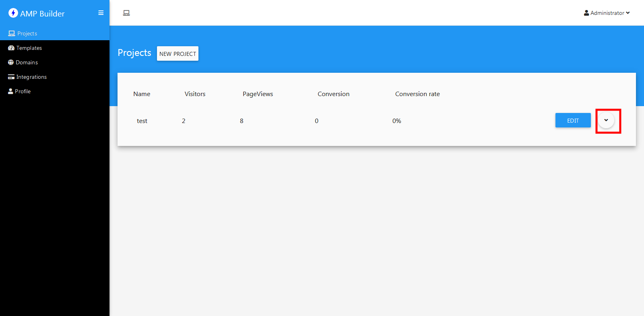Click the Projects page heading
Viewport: 644px width, 316px height.
tap(134, 53)
